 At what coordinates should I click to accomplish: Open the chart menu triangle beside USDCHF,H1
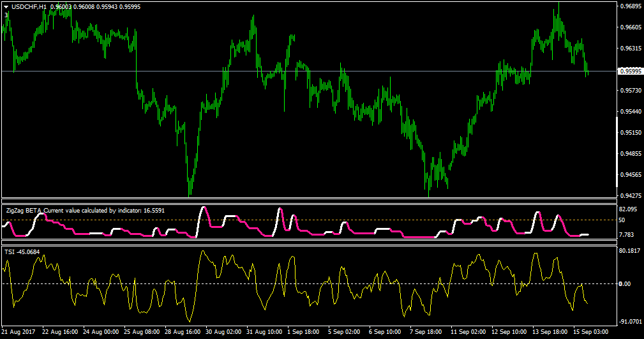[x=6, y=7]
